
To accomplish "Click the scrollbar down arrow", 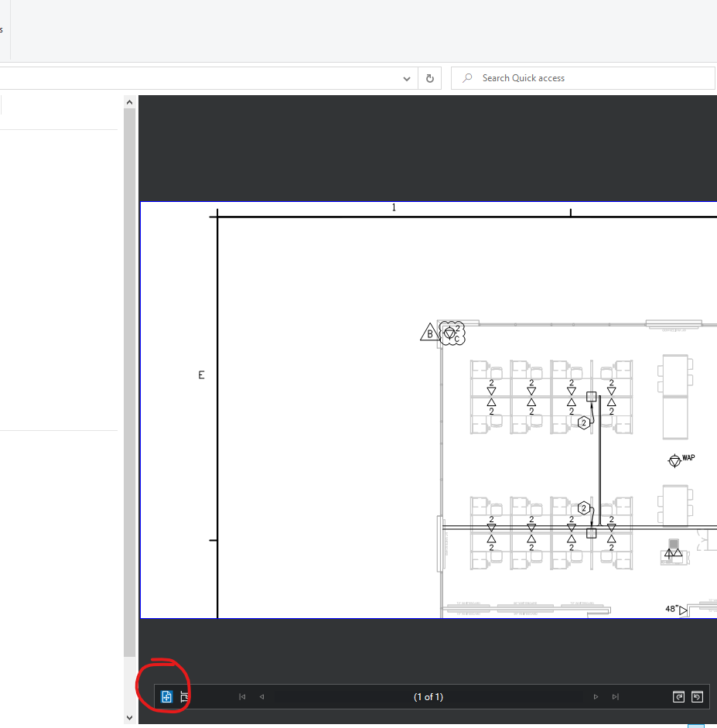I will (129, 718).
